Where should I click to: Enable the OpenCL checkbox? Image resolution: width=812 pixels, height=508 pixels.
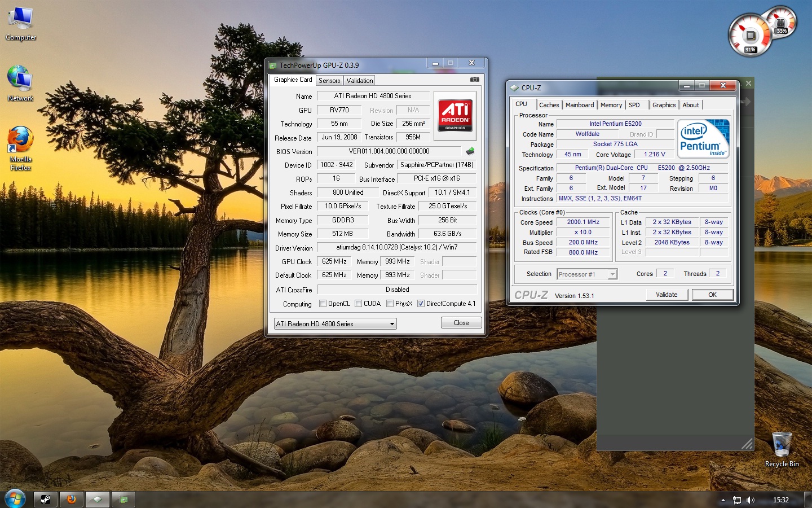tap(323, 304)
